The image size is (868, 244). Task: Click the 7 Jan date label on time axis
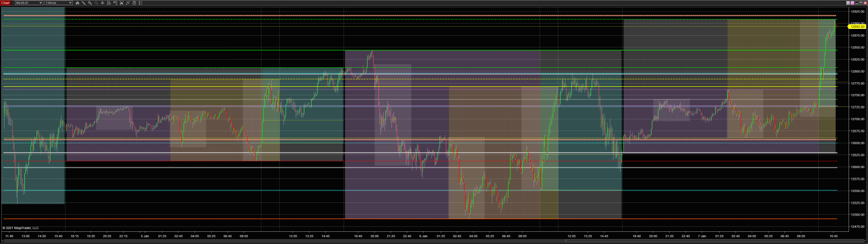pos(702,236)
